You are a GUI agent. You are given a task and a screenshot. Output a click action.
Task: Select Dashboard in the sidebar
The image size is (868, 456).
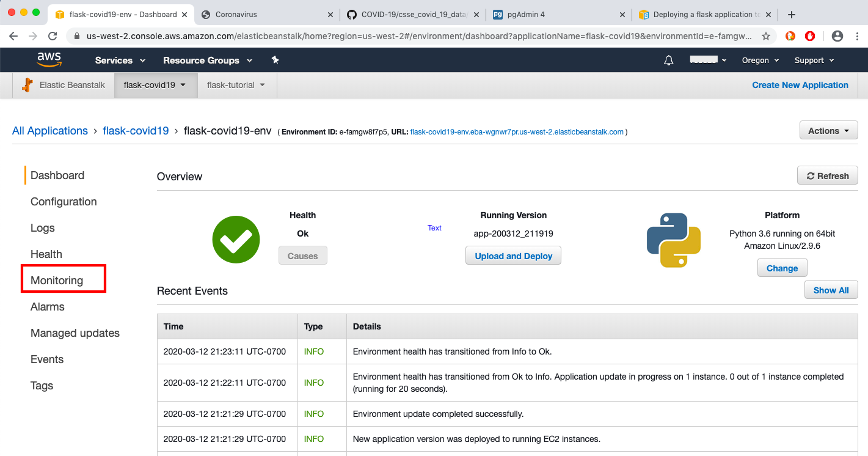[57, 175]
